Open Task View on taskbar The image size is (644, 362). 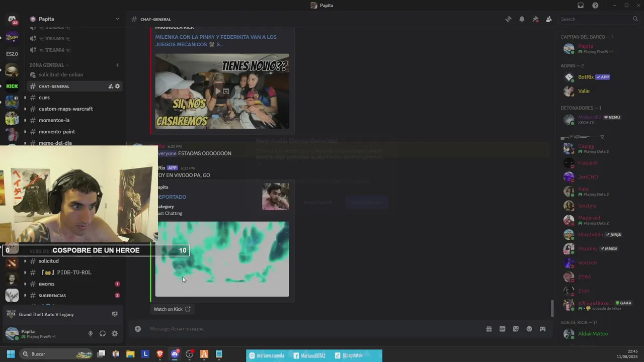pos(101,354)
